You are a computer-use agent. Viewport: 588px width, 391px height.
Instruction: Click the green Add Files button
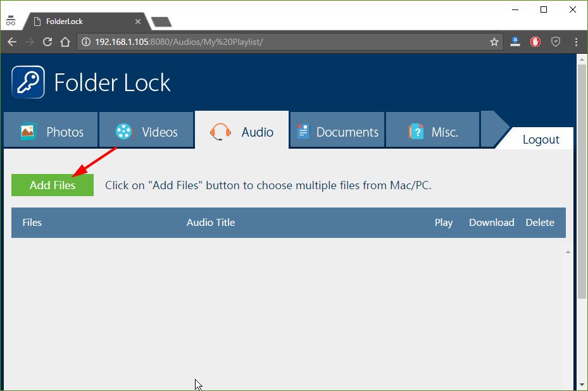[x=53, y=185]
